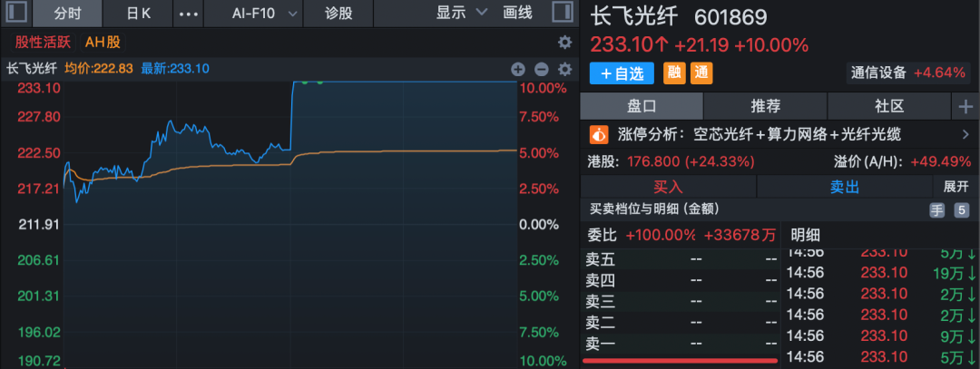Click the 买入 buy button
The width and height of the screenshot is (980, 369).
[668, 186]
